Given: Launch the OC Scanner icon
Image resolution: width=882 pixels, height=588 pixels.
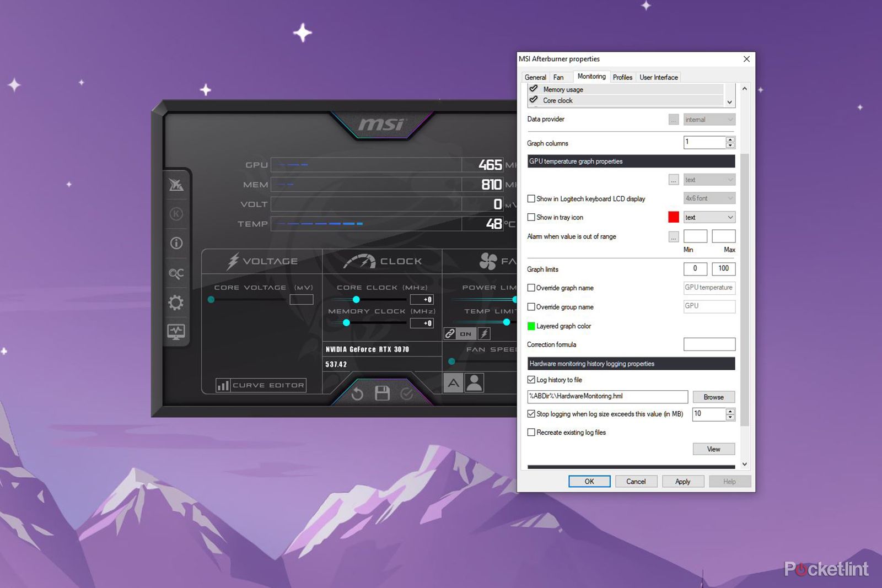Looking at the screenshot, I should [x=176, y=273].
